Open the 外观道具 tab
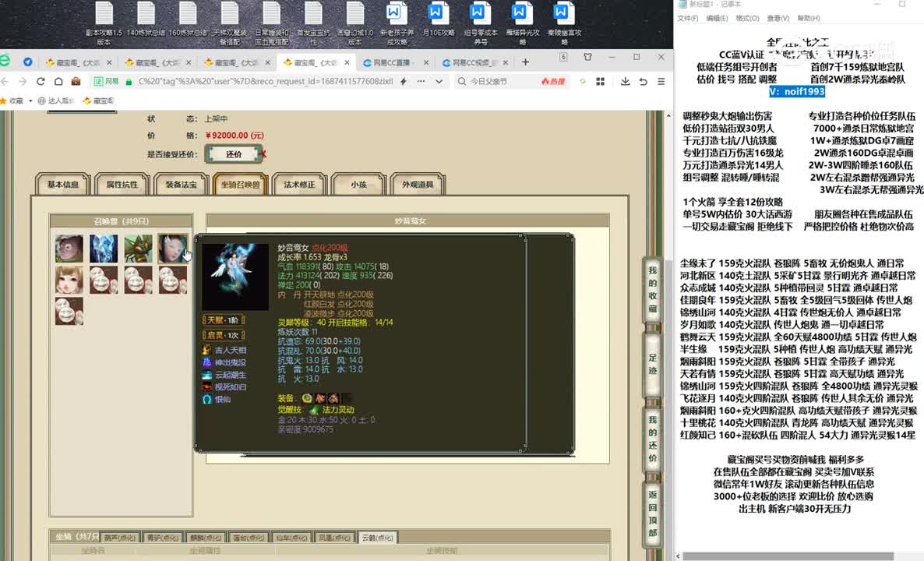Viewport: 924px width, 561px height. [x=418, y=185]
